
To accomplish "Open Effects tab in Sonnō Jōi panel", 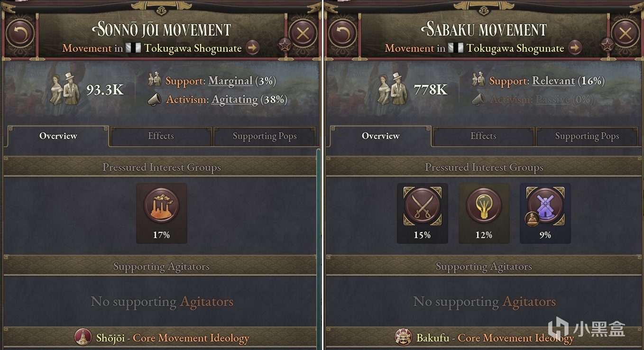I will tap(161, 136).
